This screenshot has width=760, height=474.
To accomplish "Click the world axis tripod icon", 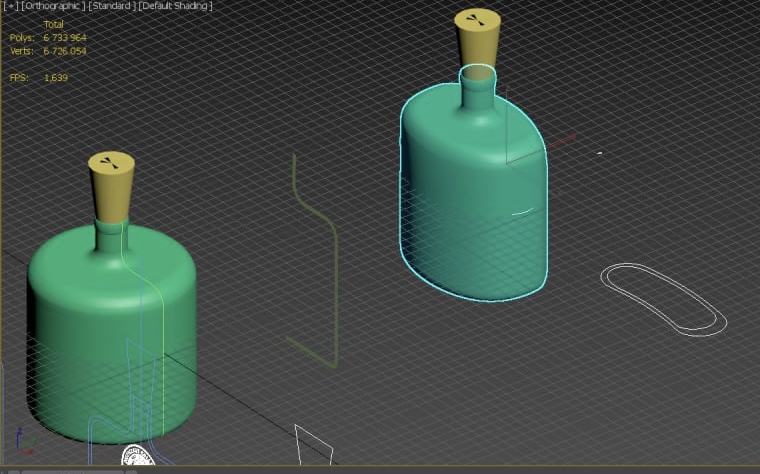I will (23, 440).
